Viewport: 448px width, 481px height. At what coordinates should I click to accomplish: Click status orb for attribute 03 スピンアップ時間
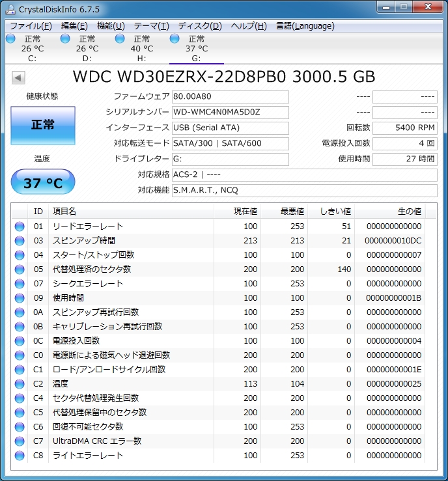pyautogui.click(x=20, y=241)
